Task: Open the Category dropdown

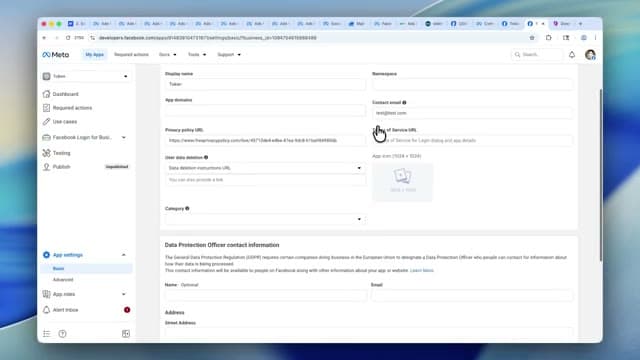Action: pyautogui.click(x=265, y=219)
